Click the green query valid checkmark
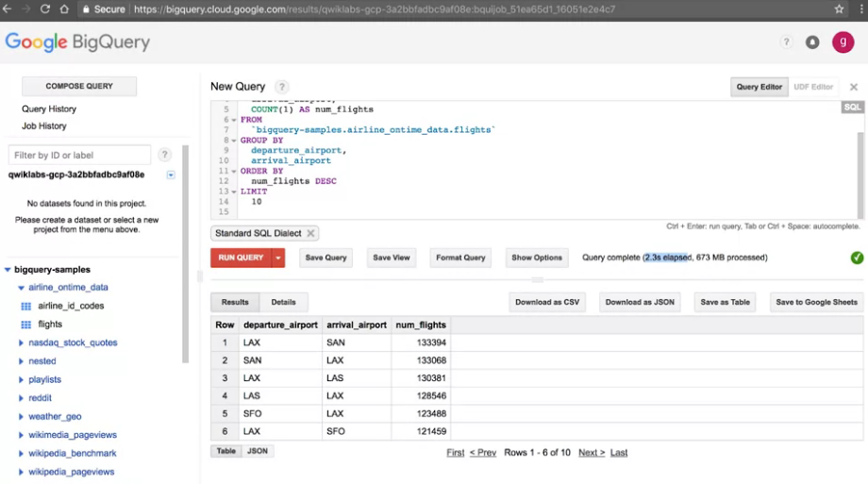Screen dimensions: 868x484 (857, 258)
